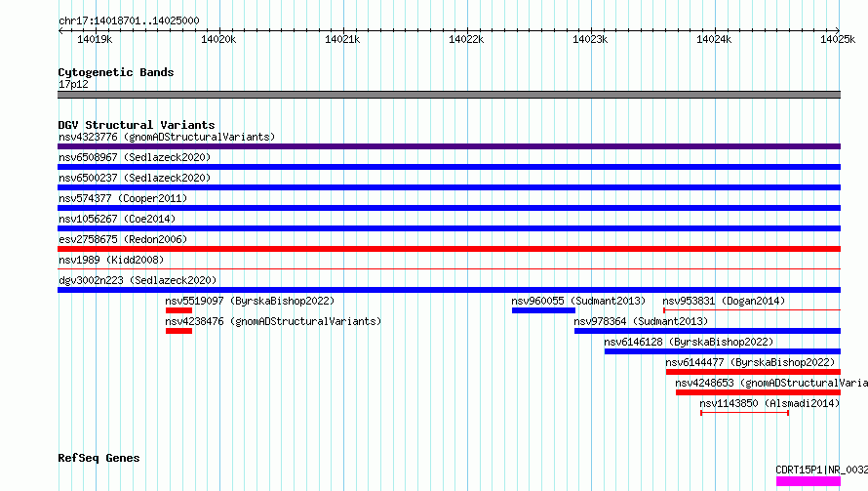This screenshot has height=491, width=868.
Task: Click the 14020k ruler tick label
Action: coord(218,39)
